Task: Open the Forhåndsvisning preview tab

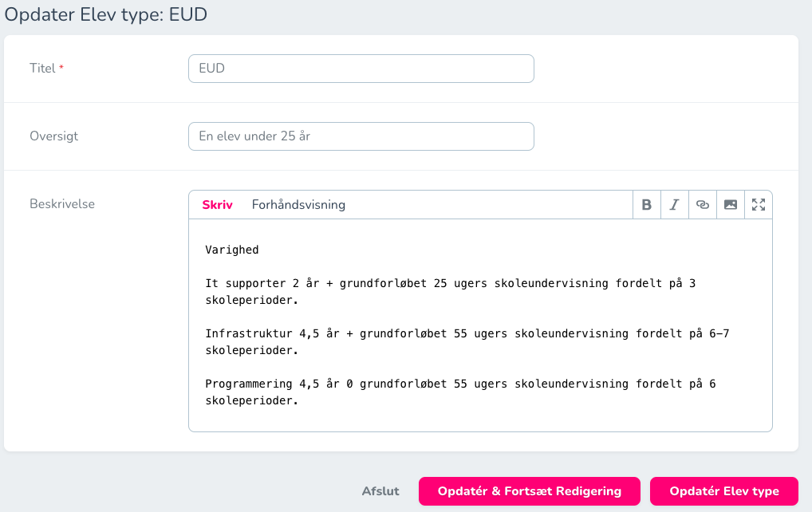Action: (298, 205)
